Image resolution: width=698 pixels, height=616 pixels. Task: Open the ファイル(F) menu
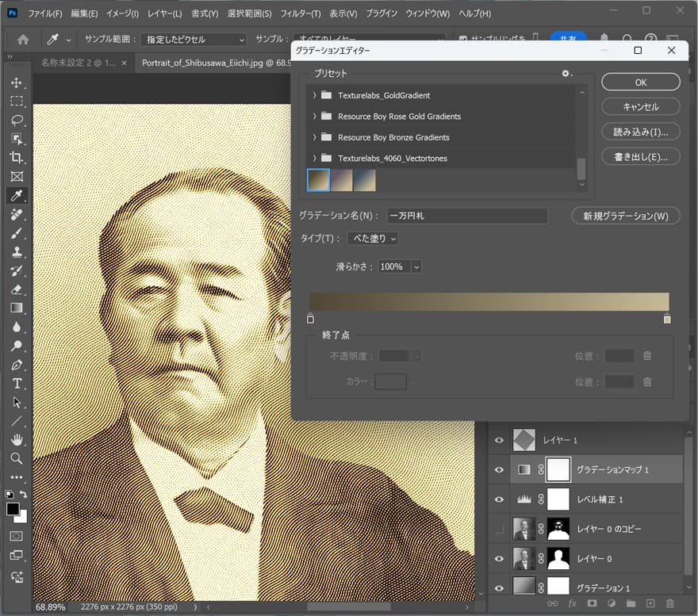44,13
